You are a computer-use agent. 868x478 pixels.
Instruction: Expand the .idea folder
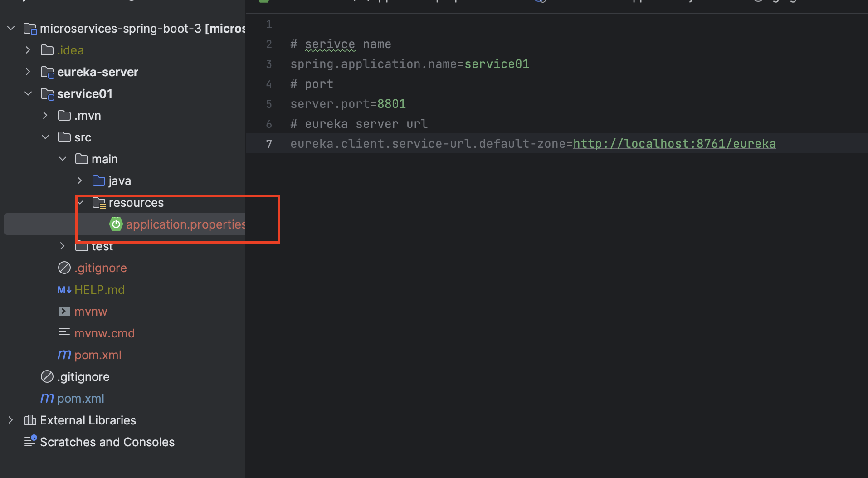click(28, 50)
